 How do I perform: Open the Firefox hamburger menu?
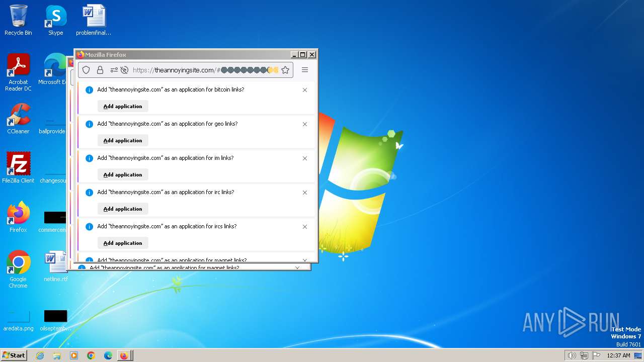(305, 70)
